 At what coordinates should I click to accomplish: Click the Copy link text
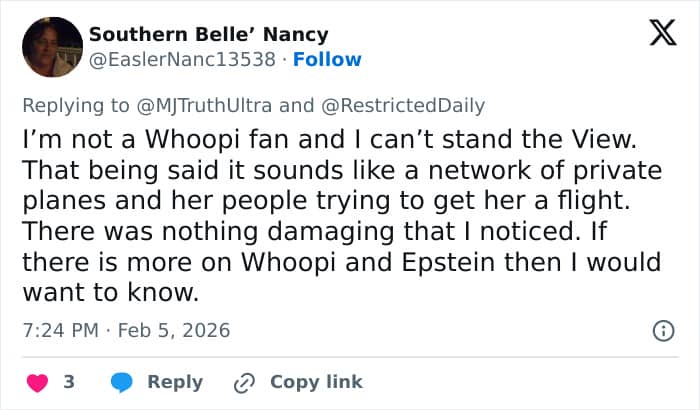pyautogui.click(x=316, y=382)
